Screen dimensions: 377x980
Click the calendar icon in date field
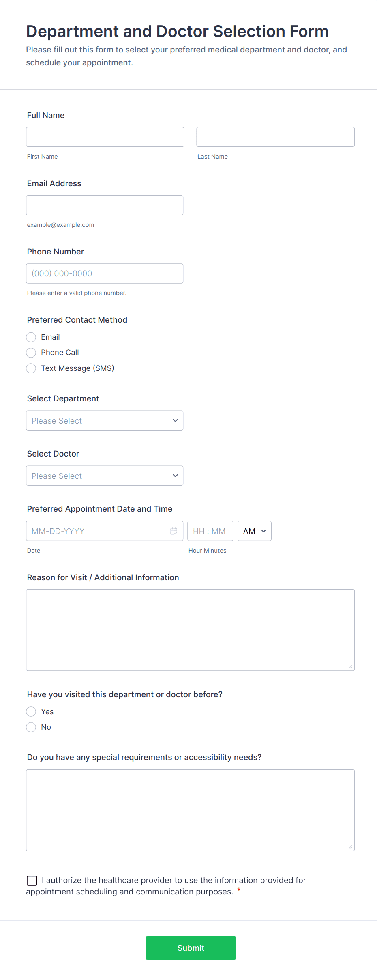(174, 531)
